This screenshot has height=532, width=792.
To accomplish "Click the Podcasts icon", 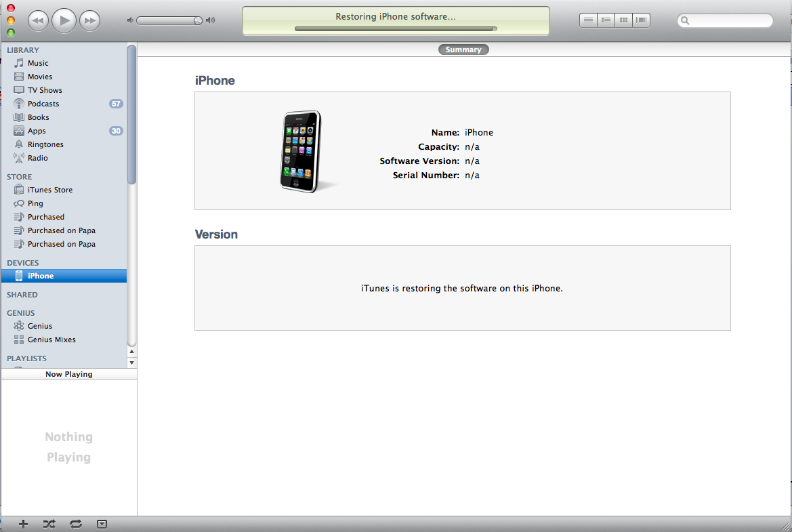I will point(19,104).
